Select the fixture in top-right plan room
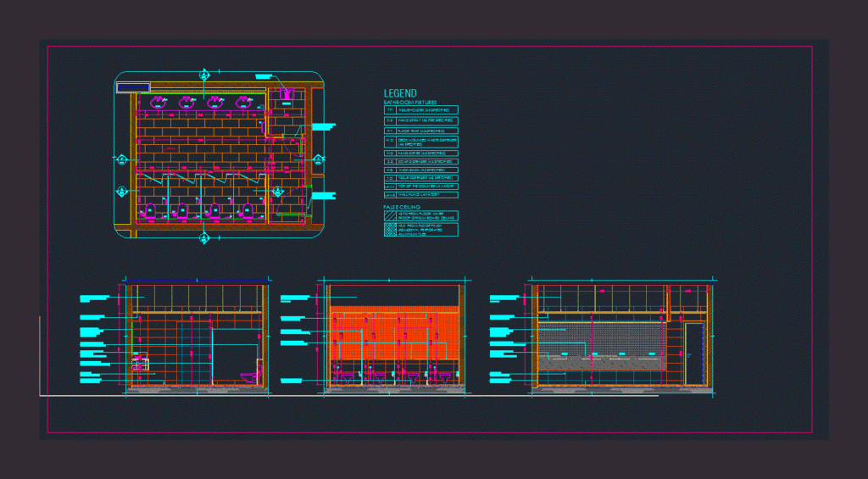 287,94
